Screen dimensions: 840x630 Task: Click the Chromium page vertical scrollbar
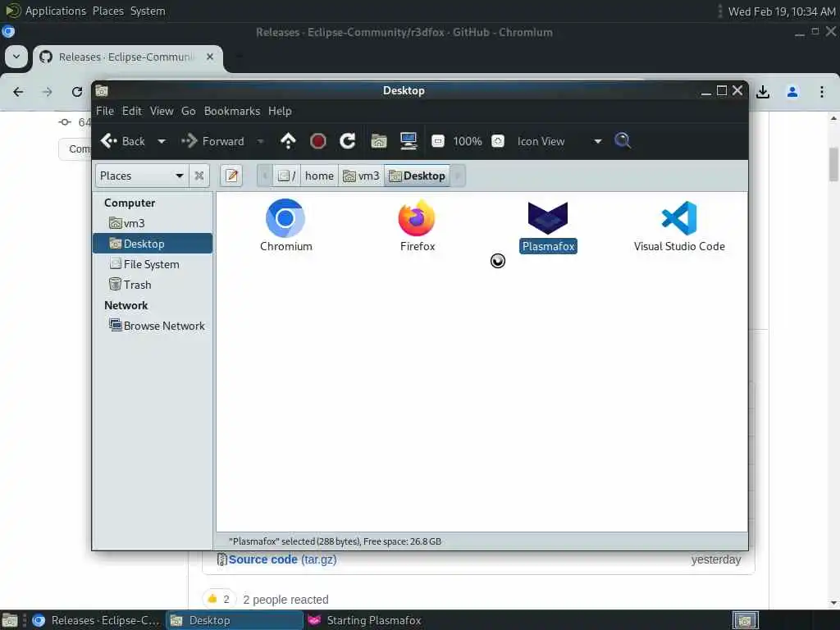click(833, 164)
